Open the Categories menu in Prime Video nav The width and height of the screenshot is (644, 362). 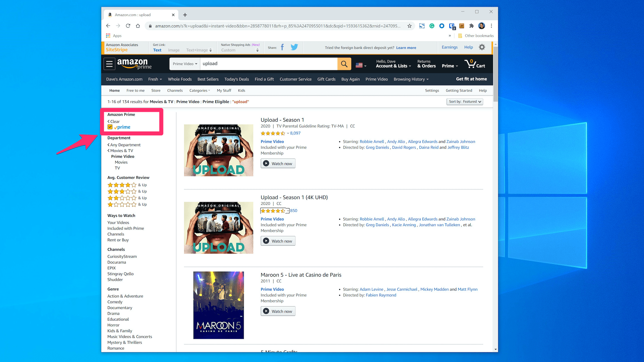pyautogui.click(x=199, y=90)
